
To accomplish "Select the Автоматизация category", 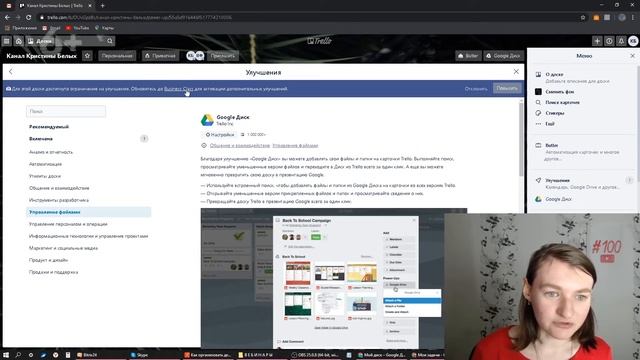I will (x=45, y=164).
